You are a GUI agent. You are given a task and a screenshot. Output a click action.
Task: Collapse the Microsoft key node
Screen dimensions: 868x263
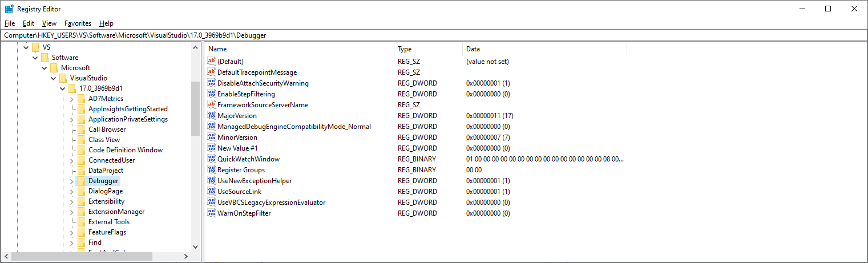click(45, 68)
